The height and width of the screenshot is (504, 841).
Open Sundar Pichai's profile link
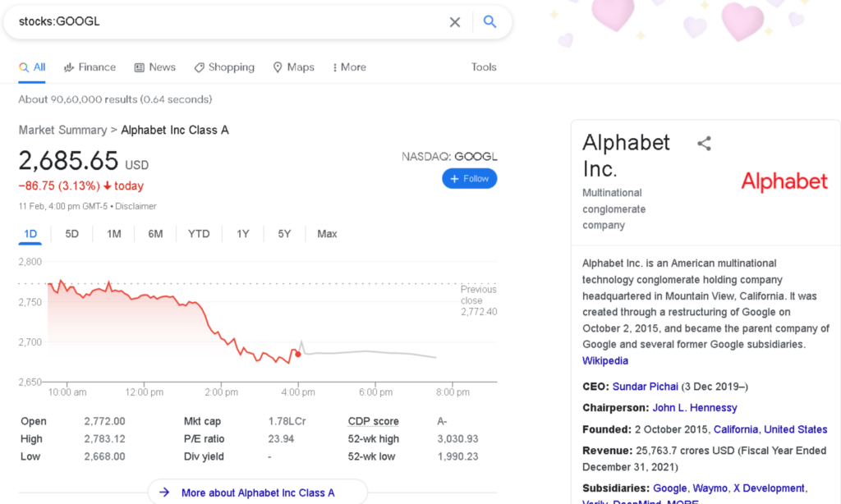point(646,386)
